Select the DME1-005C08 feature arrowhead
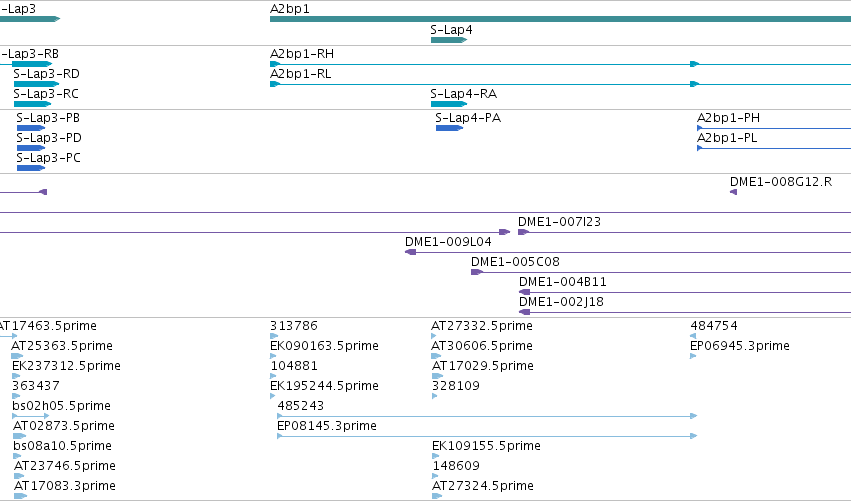This screenshot has height=501, width=851. click(477, 272)
